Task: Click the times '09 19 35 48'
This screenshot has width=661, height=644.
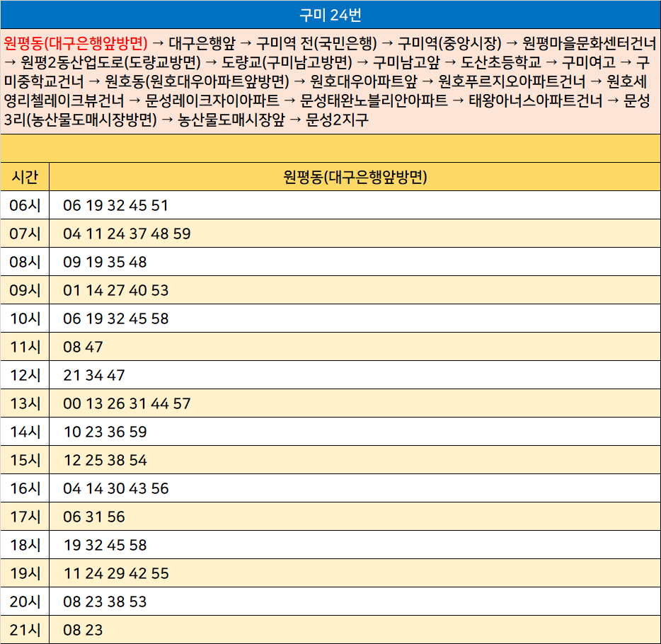Action: click(105, 262)
